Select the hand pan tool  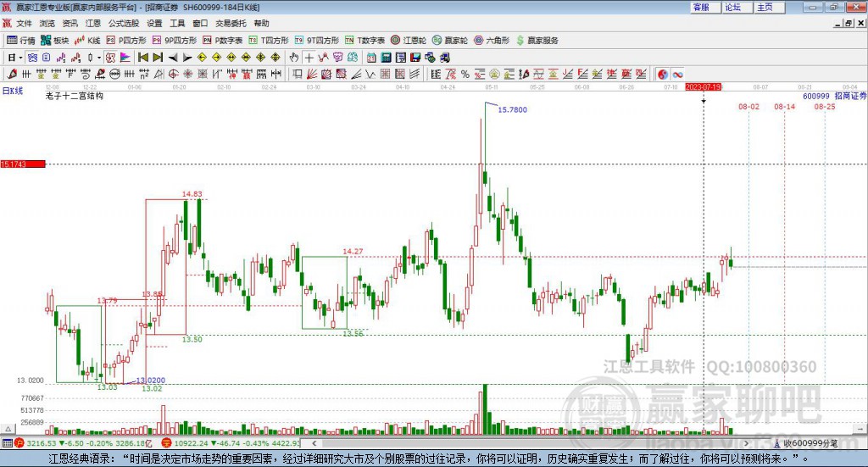click(294, 58)
